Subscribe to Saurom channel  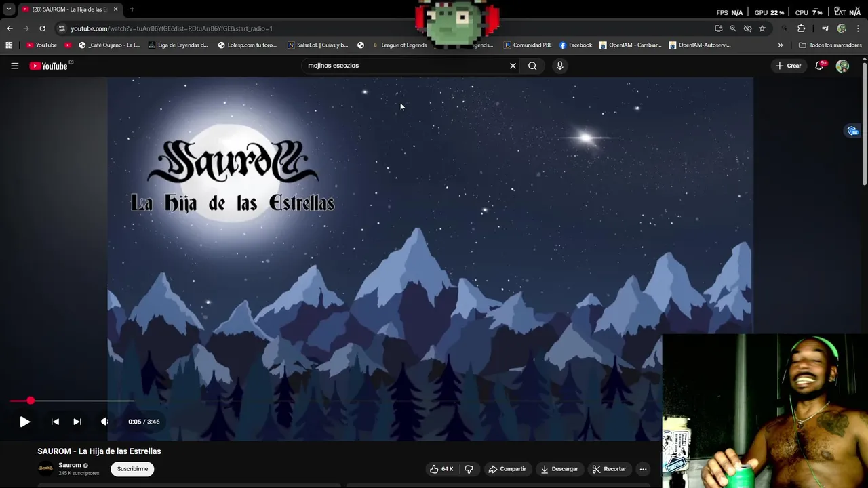132,469
